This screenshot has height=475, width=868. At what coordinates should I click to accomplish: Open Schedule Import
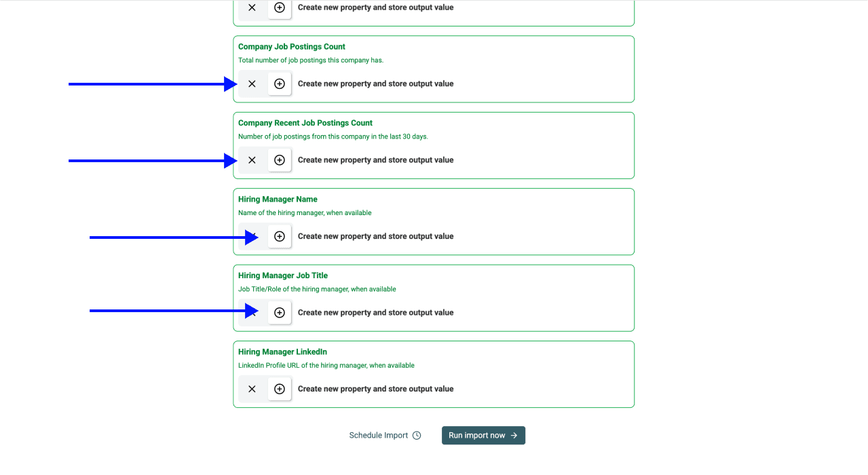(377, 435)
